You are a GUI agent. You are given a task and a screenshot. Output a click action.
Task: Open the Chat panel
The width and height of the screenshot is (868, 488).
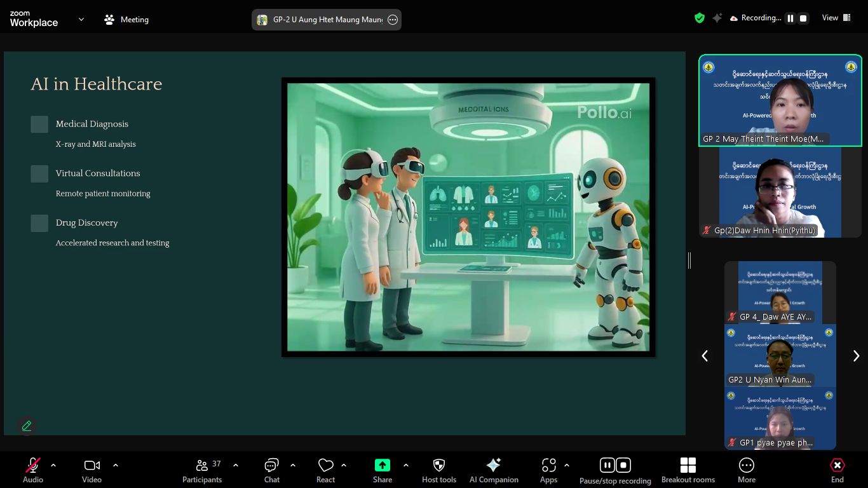point(272,470)
